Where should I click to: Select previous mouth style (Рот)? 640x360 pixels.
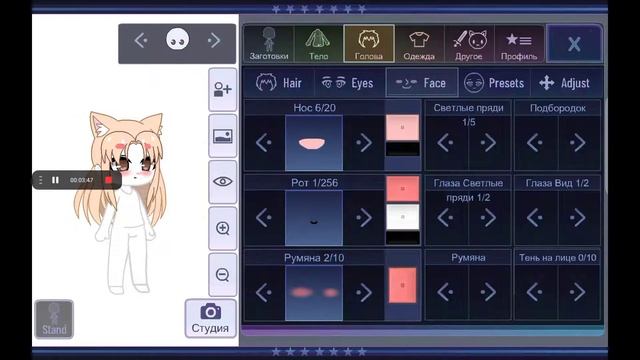tap(264, 218)
